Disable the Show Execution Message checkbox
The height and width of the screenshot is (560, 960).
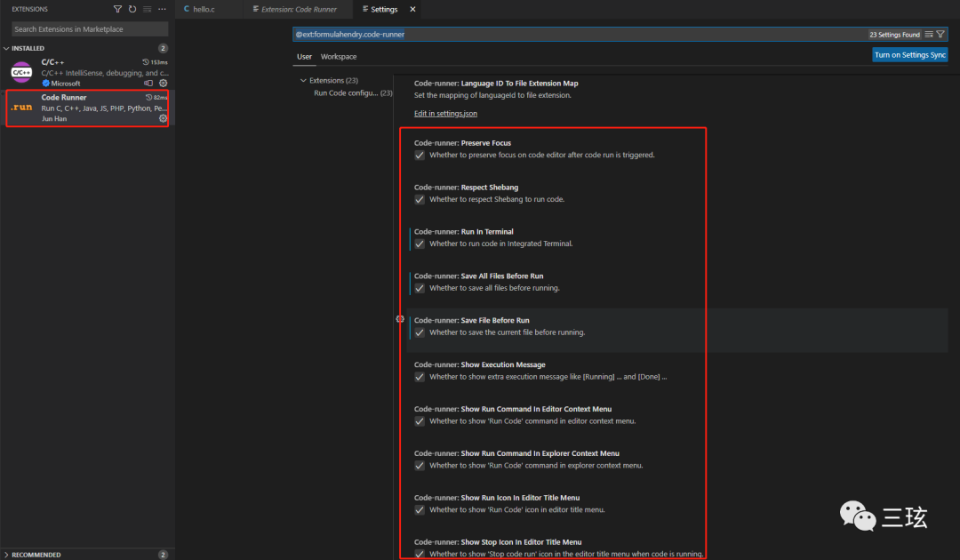tap(420, 377)
